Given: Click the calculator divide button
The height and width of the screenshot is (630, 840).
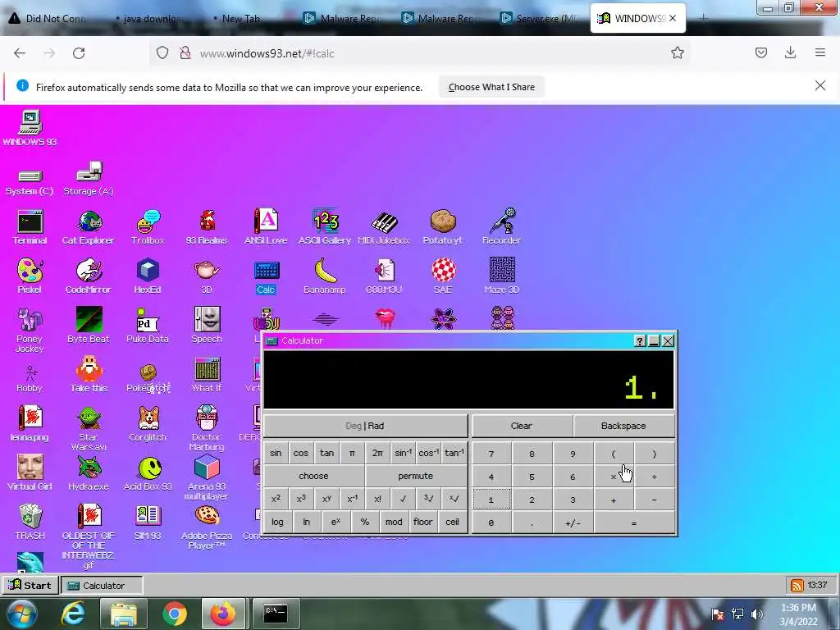Looking at the screenshot, I should (x=654, y=477).
